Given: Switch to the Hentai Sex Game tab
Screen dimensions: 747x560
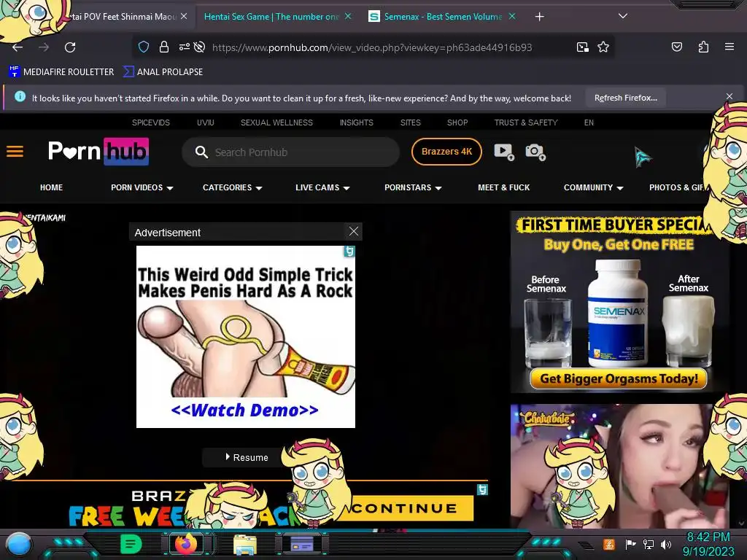Looking at the screenshot, I should 271,17.
